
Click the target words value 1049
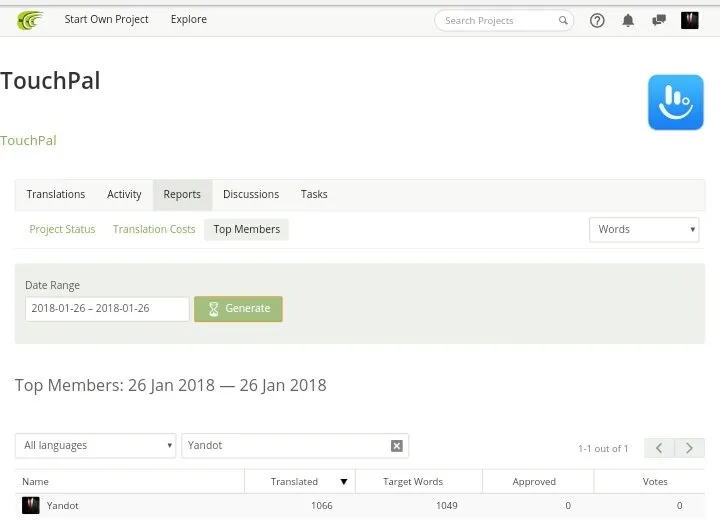pyautogui.click(x=446, y=506)
